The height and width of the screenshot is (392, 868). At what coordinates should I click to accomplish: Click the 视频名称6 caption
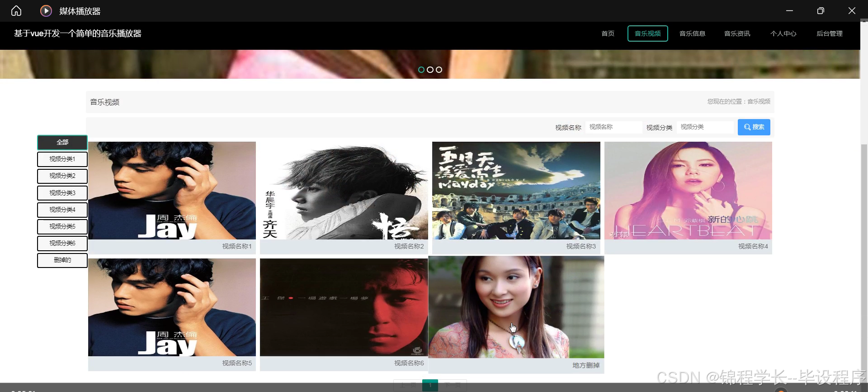(409, 363)
